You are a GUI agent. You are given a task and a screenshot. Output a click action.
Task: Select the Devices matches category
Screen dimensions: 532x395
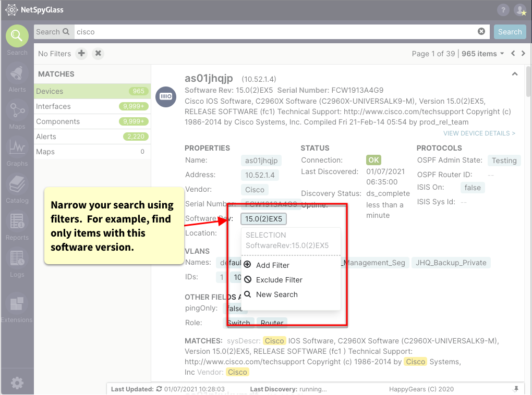[x=92, y=91]
